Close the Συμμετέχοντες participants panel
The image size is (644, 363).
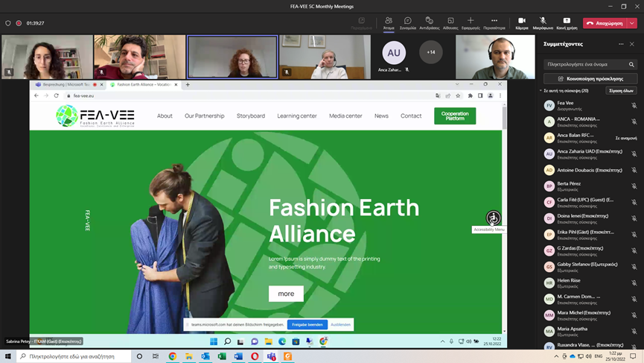tap(631, 44)
